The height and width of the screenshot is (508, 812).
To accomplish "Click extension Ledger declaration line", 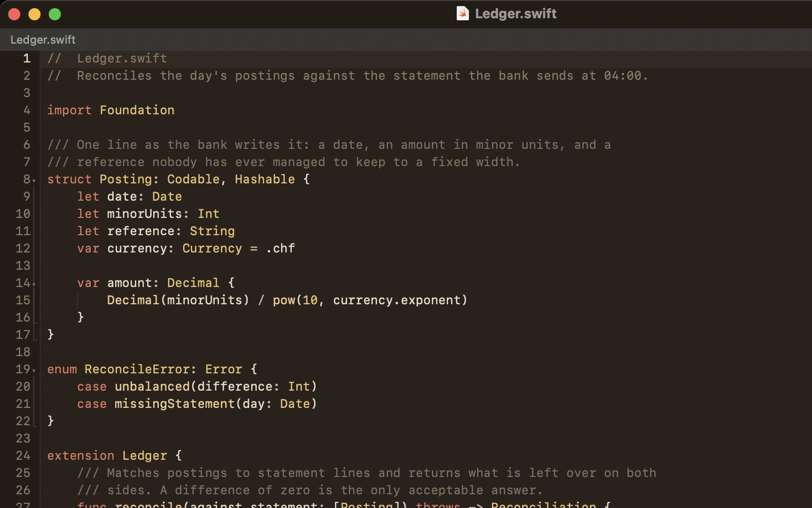I will 114,456.
